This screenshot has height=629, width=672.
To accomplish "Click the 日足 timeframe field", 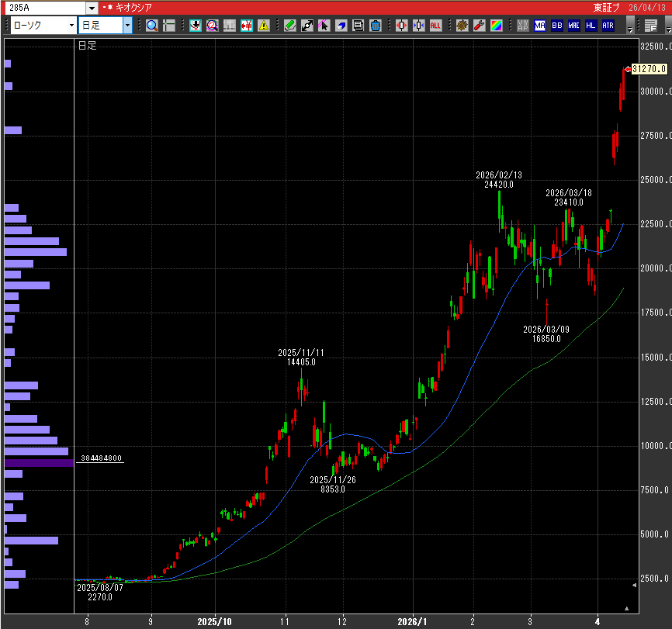I will tap(101, 26).
